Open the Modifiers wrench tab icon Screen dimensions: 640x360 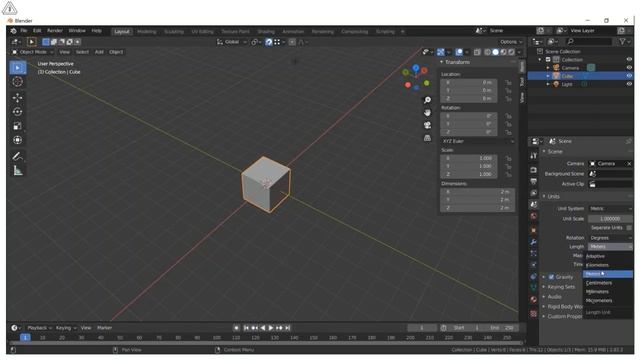pos(533,242)
